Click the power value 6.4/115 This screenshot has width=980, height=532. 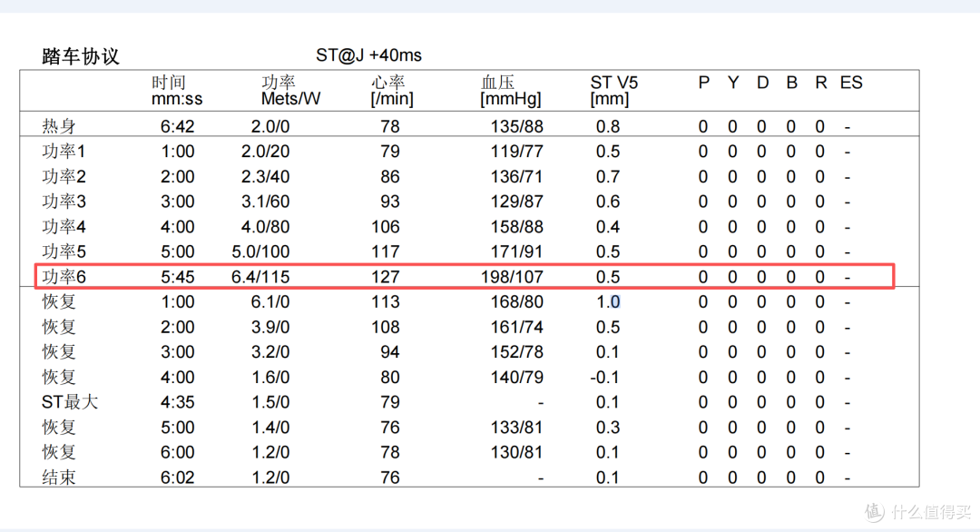[260, 277]
